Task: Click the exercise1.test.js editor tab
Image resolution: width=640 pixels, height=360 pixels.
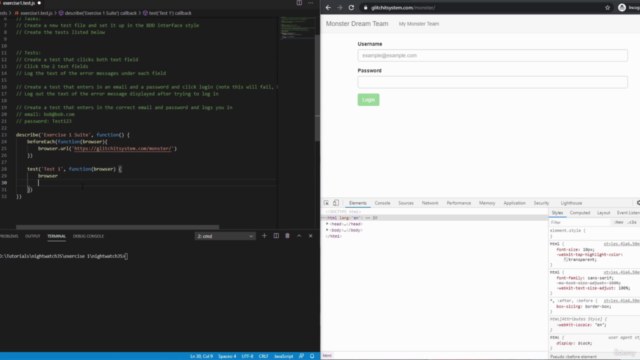Action: coord(19,3)
